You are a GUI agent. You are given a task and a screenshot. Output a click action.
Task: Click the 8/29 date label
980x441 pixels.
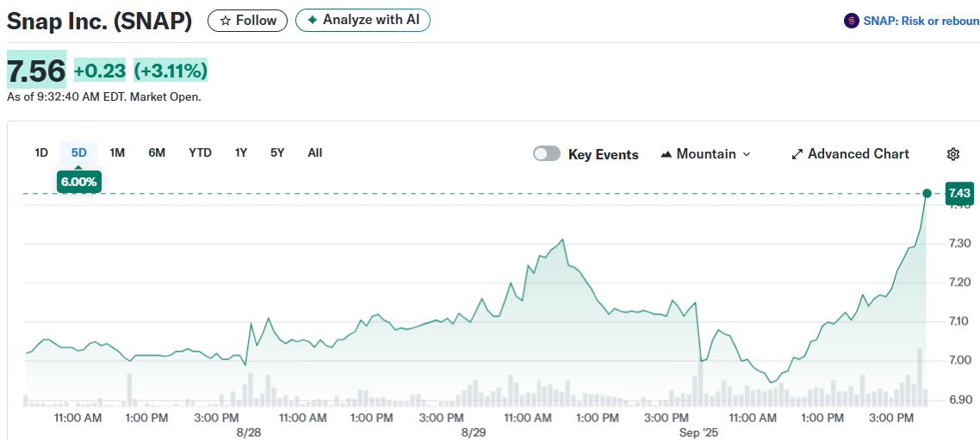474,432
